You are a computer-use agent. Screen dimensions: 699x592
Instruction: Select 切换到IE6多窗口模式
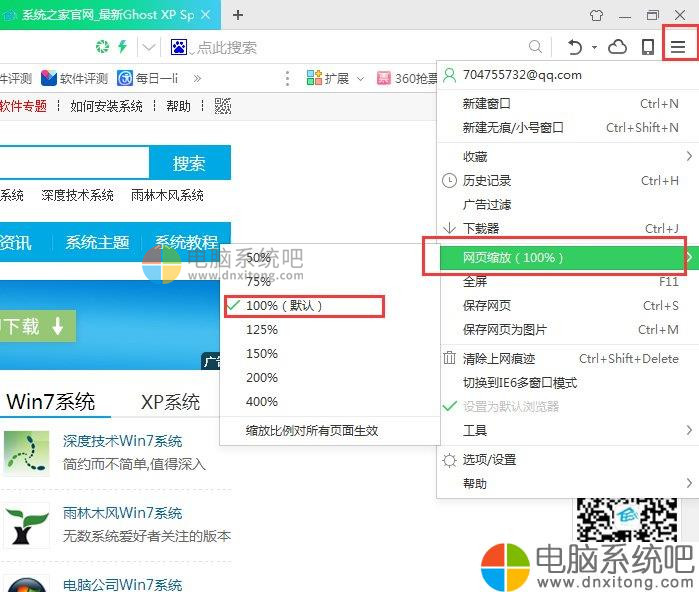pos(567,382)
